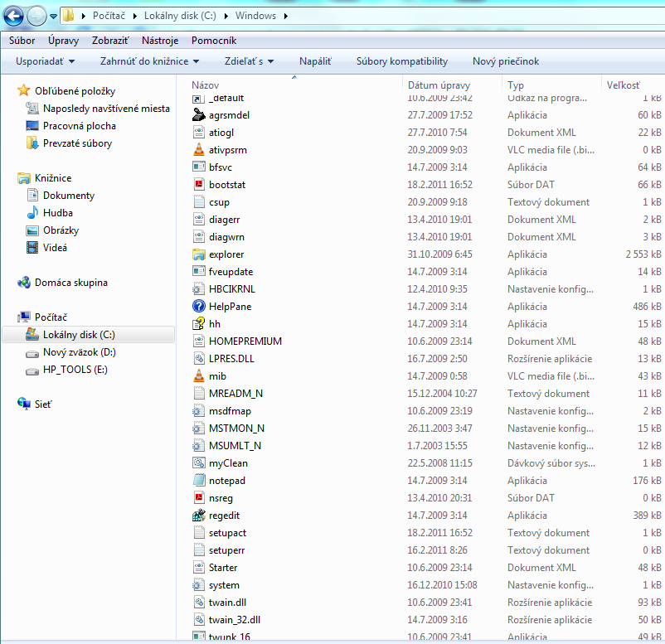Open the Nástroje menu
The height and width of the screenshot is (644, 665).
(160, 40)
